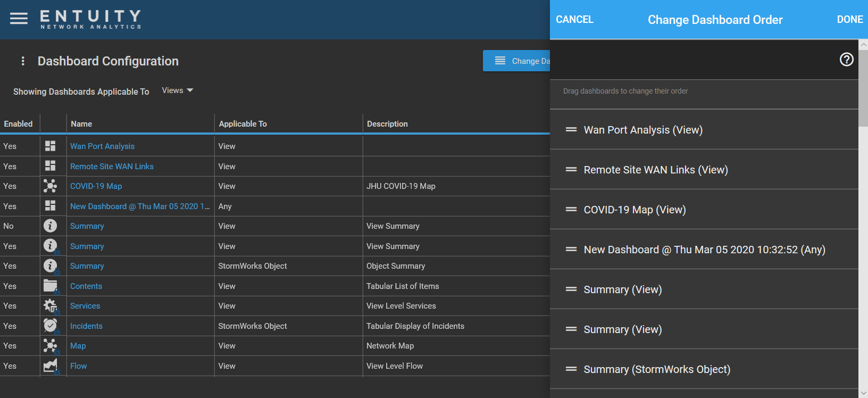Click the Incidents alarm clock icon
Screen dimensions: 868x398
point(51,326)
